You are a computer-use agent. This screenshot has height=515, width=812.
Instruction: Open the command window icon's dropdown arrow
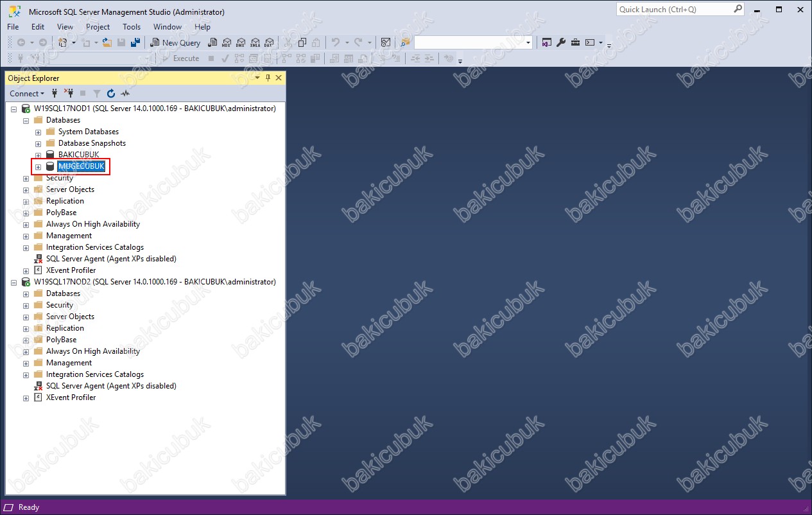601,42
